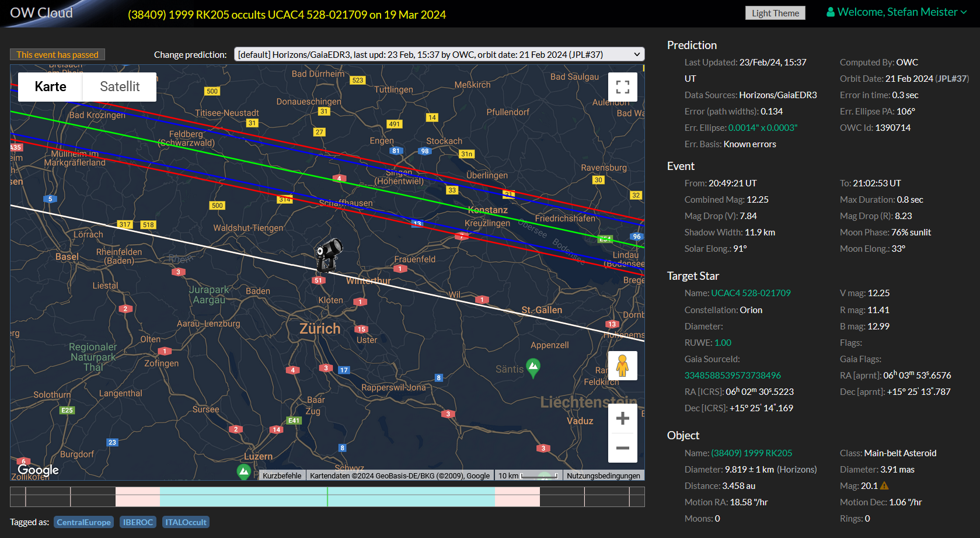Open the UCAC4 528-021709 star link
Viewport: 980px width, 538px height.
tap(751, 293)
